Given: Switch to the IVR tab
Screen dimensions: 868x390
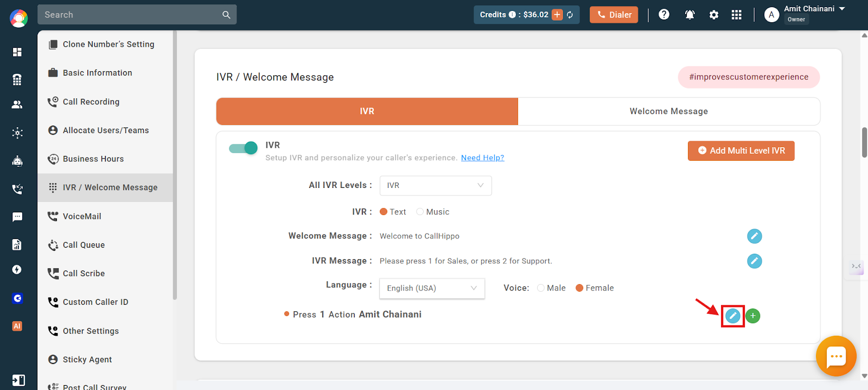Looking at the screenshot, I should click(x=367, y=111).
